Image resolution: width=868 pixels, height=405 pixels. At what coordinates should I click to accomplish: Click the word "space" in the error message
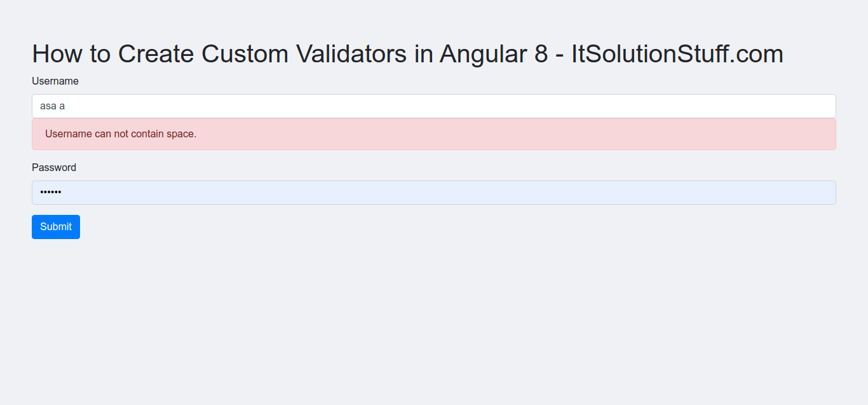click(x=180, y=134)
